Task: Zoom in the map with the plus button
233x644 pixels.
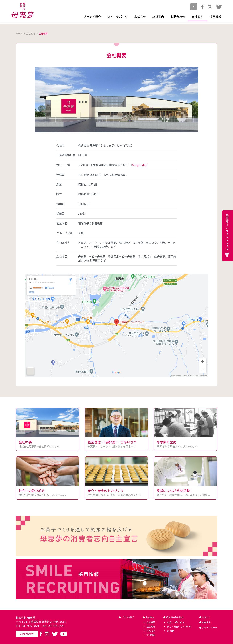Action: tap(203, 361)
